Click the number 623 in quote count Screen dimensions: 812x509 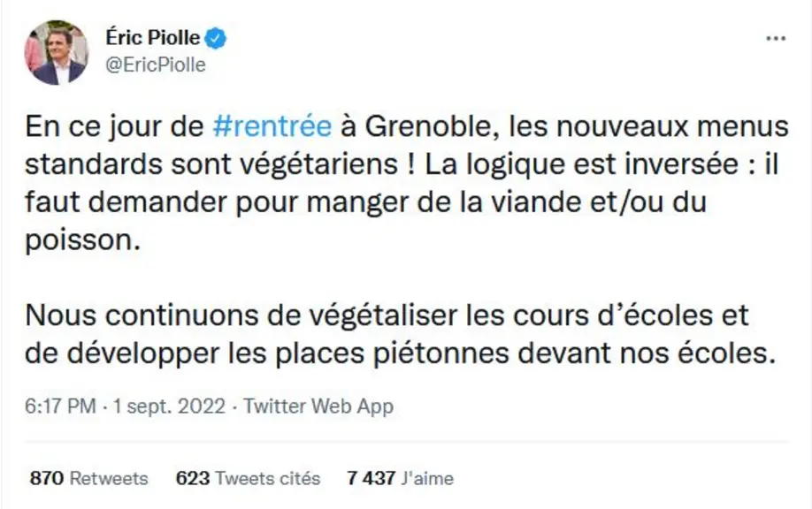[x=193, y=478]
